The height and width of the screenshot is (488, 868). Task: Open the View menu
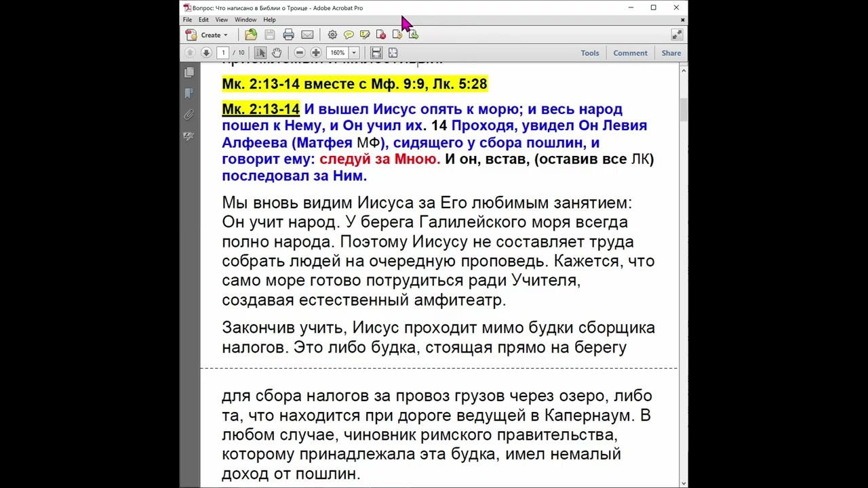(x=222, y=20)
